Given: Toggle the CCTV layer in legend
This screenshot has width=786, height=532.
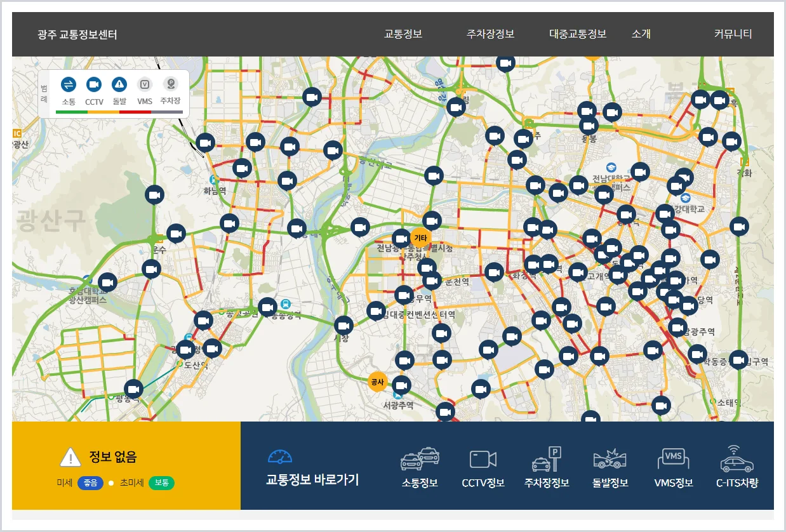Looking at the screenshot, I should click(94, 84).
